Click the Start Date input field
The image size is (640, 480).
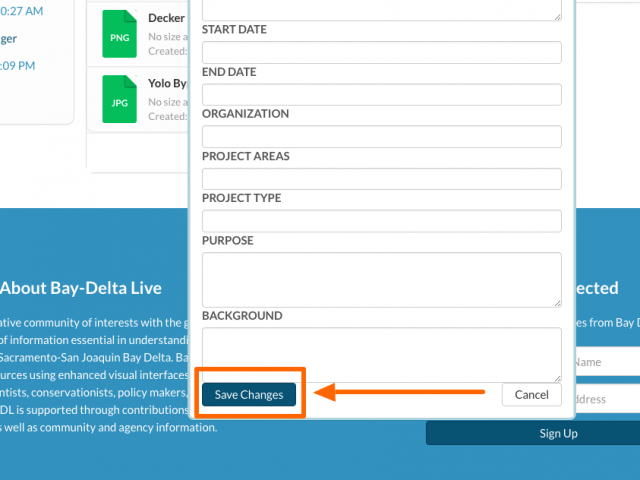[x=381, y=52]
